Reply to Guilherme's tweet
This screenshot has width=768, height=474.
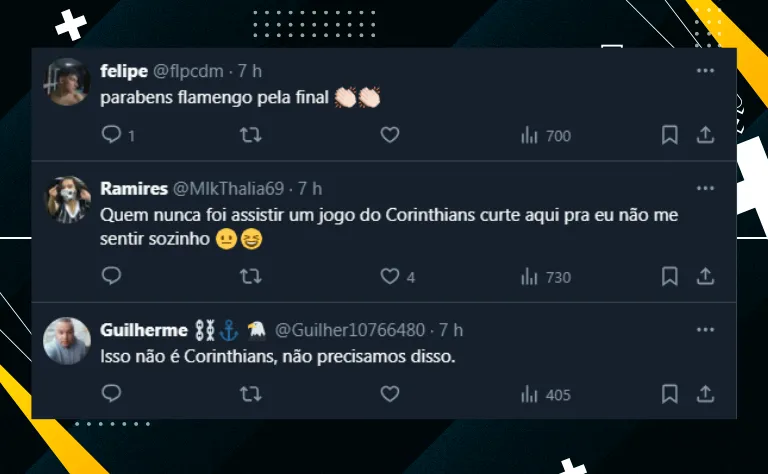pos(111,393)
